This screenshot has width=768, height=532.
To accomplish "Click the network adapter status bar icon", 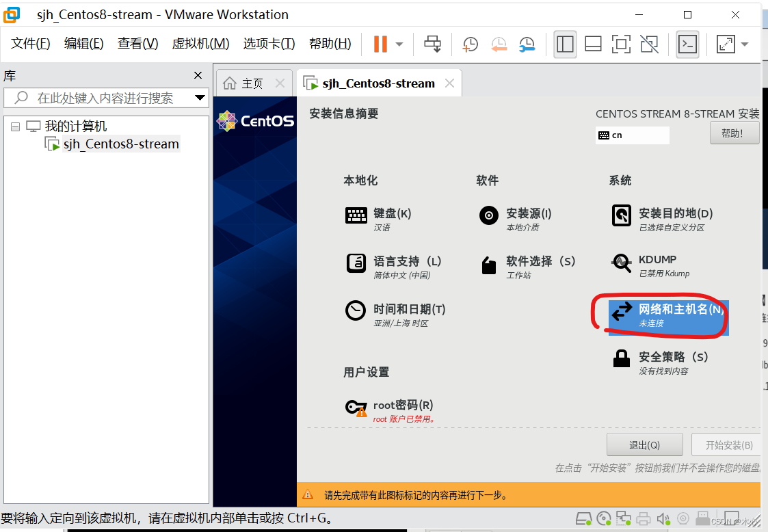I will point(624,518).
